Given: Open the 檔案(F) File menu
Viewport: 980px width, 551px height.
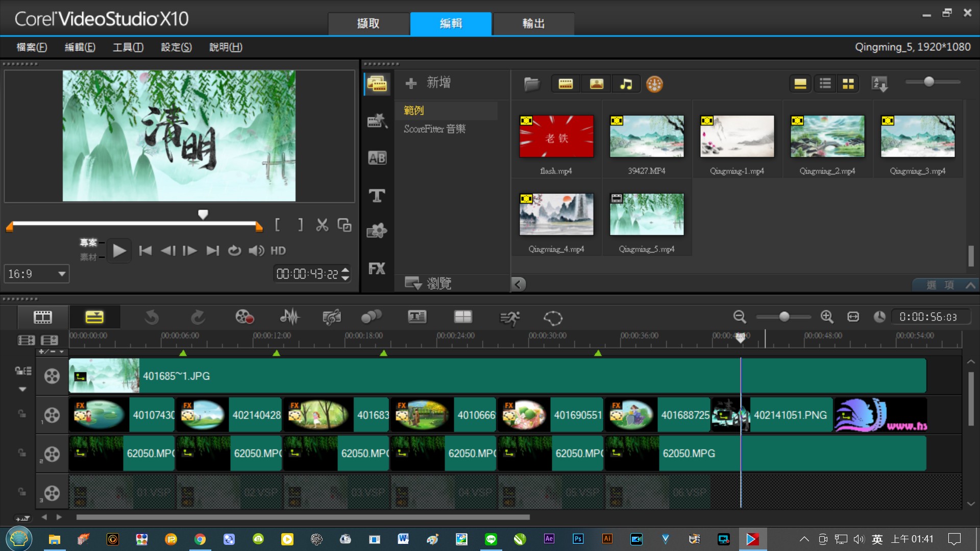Looking at the screenshot, I should point(32,47).
